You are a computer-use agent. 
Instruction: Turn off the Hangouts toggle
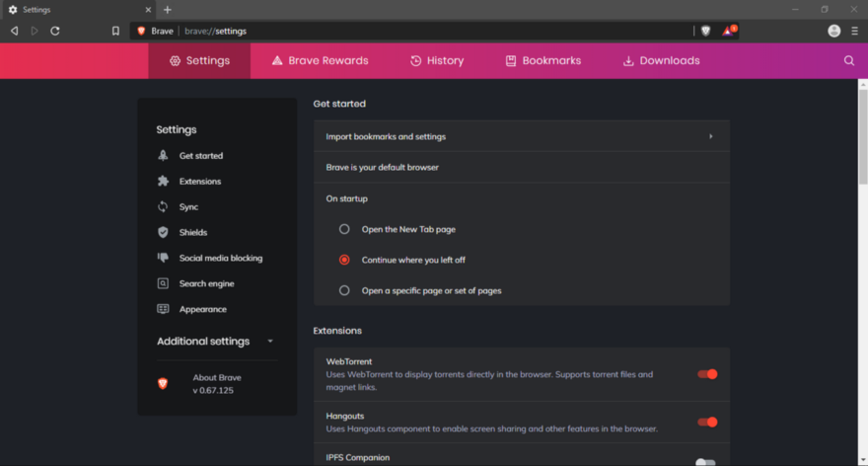point(707,423)
